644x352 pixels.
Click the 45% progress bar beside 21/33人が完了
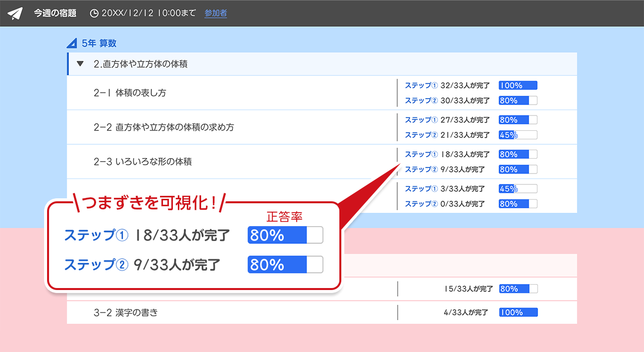(518, 134)
